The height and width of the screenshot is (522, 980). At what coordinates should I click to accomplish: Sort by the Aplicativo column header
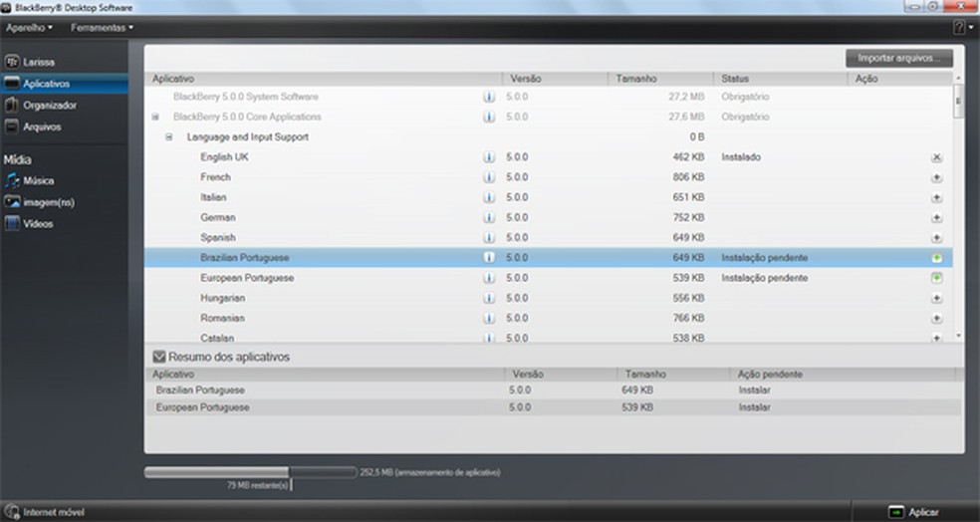tap(324, 79)
